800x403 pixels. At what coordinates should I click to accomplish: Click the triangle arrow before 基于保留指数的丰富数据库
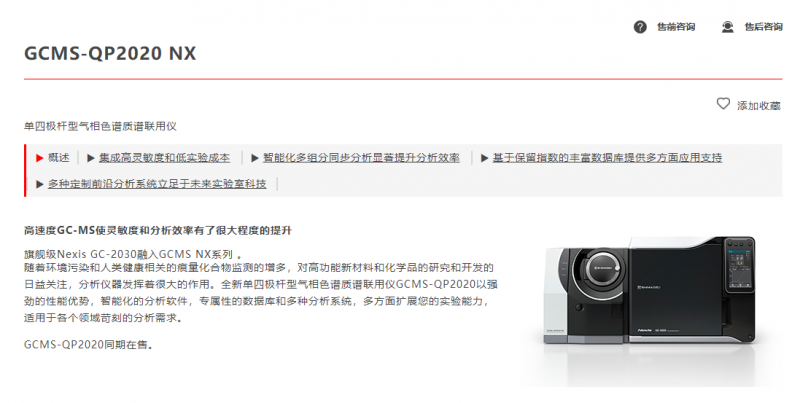point(484,158)
